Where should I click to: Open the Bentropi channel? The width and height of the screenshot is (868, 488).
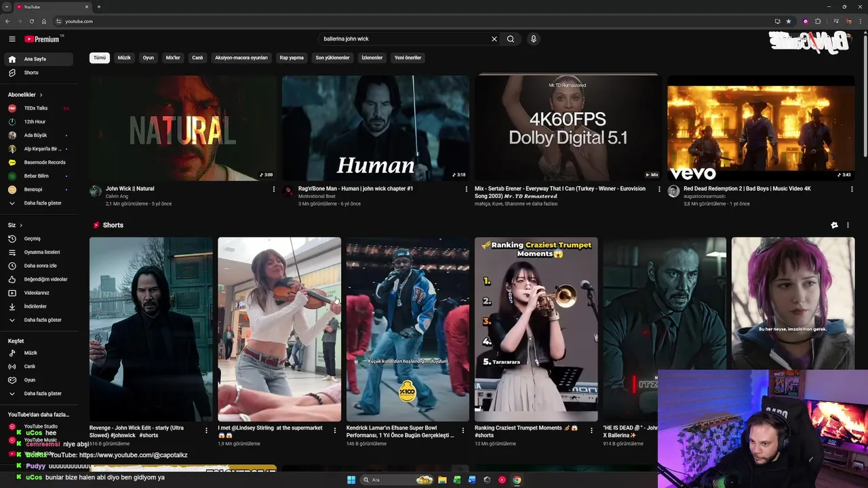pyautogui.click(x=39, y=189)
